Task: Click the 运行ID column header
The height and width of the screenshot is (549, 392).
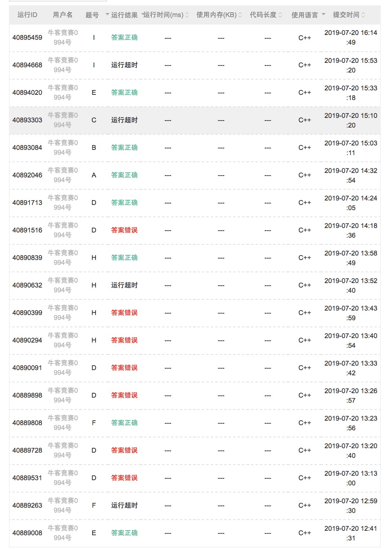Action: tap(27, 15)
